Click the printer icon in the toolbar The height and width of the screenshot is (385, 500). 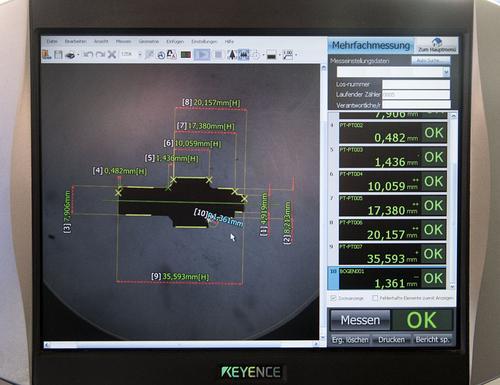click(70, 55)
